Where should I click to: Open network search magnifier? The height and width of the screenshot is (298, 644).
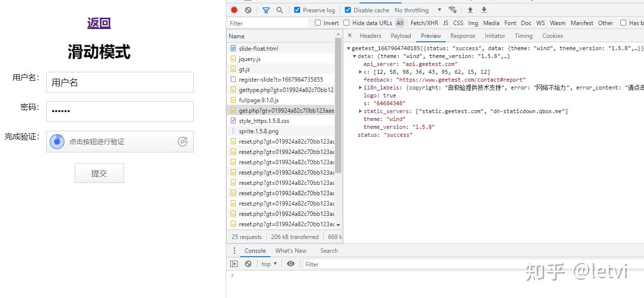pyautogui.click(x=279, y=10)
